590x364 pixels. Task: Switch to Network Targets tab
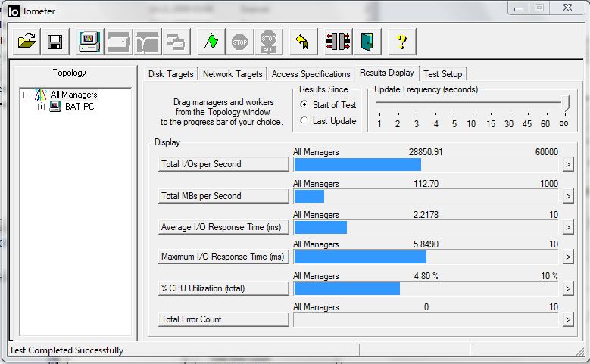click(233, 74)
